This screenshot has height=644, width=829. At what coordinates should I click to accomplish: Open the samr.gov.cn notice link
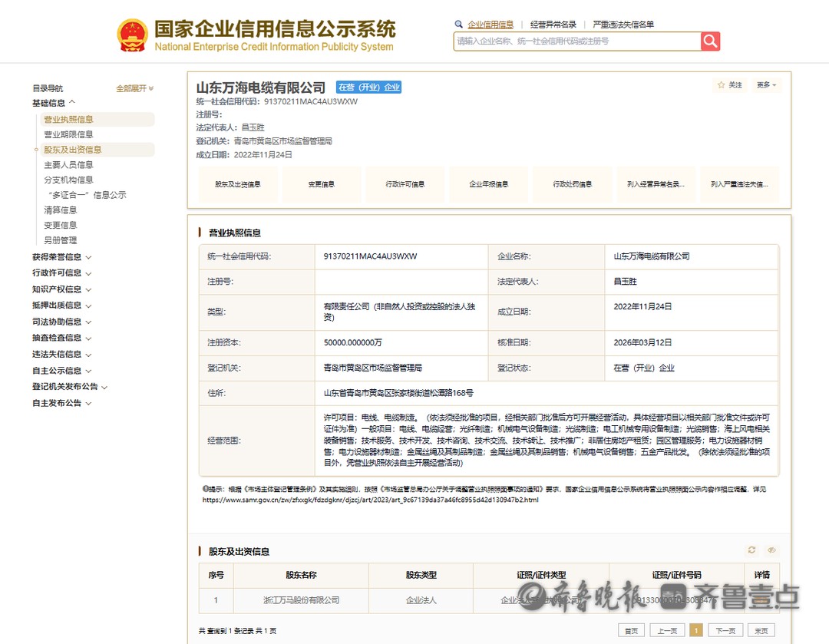point(370,500)
